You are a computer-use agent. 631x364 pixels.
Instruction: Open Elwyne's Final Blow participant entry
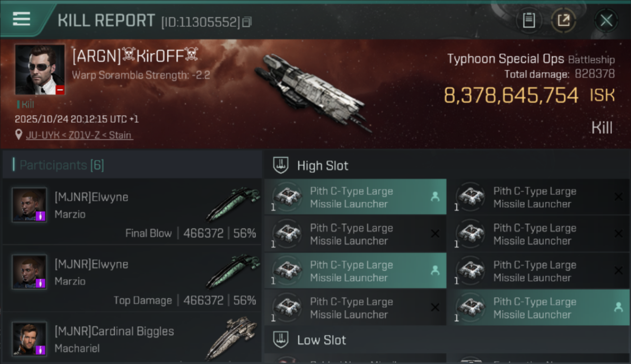(x=132, y=212)
